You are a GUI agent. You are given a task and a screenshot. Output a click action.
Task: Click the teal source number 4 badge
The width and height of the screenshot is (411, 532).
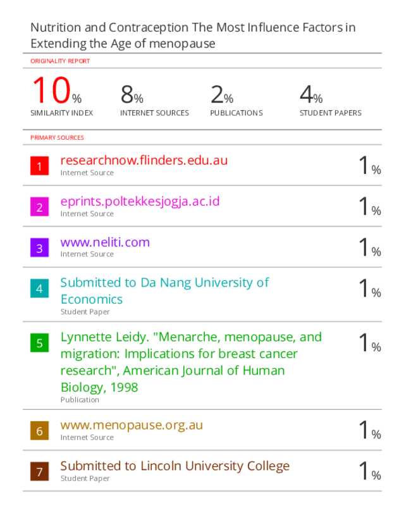tap(39, 288)
